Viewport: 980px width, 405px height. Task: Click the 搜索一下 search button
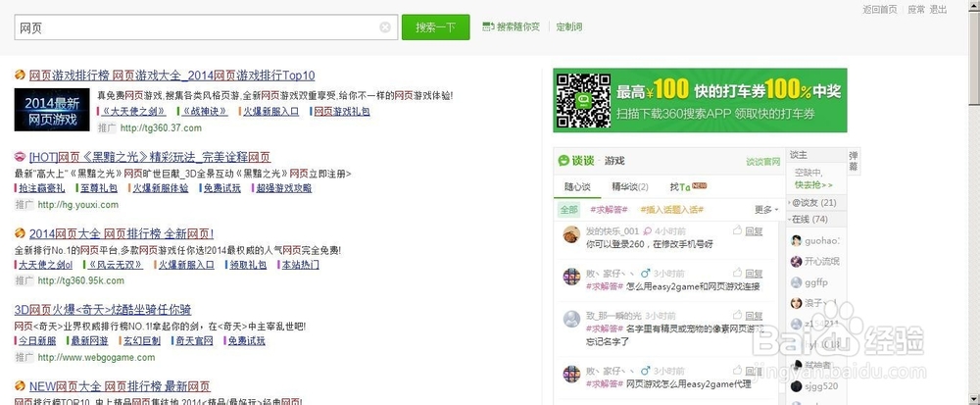(x=435, y=27)
